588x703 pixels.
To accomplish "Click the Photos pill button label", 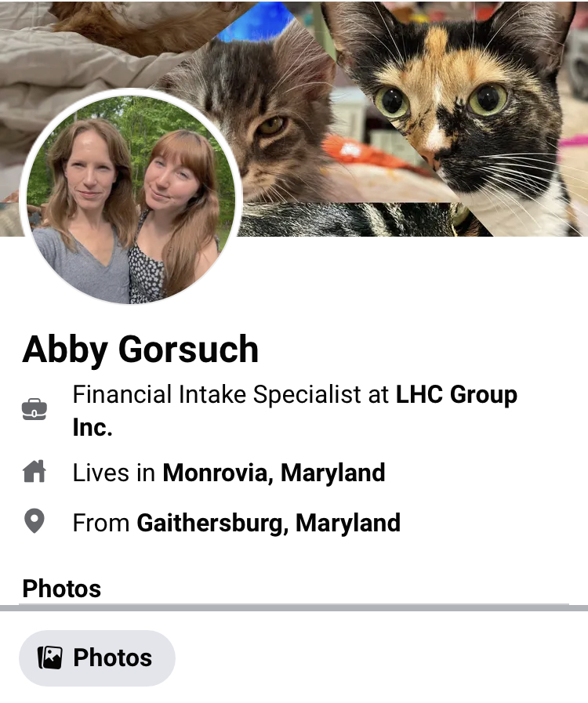I will pos(113,658).
